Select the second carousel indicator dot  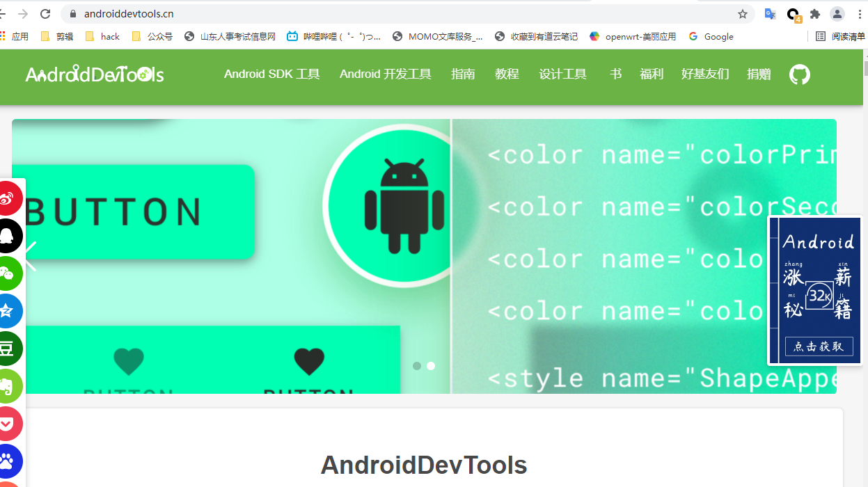coord(431,366)
